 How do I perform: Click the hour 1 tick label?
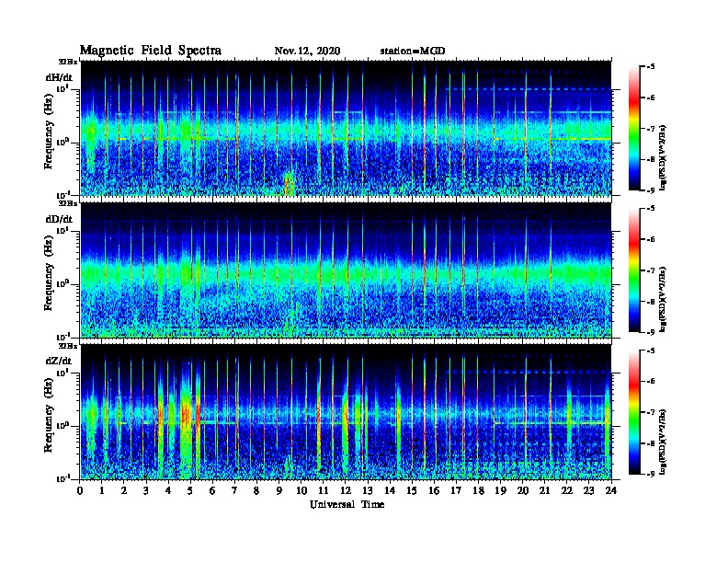(x=102, y=491)
